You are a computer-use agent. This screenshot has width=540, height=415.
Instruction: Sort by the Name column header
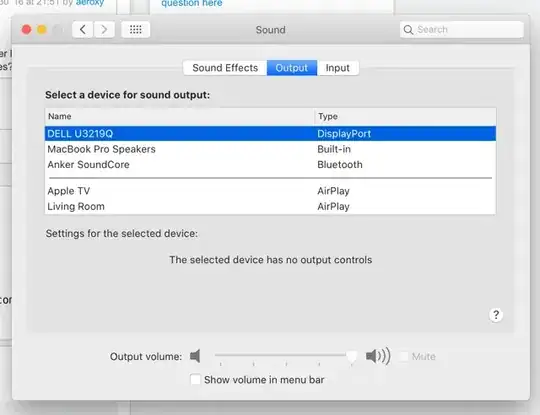coord(179,116)
